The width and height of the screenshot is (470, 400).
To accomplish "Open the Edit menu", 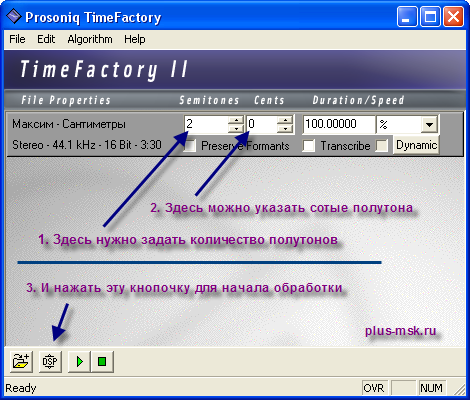I will point(46,39).
